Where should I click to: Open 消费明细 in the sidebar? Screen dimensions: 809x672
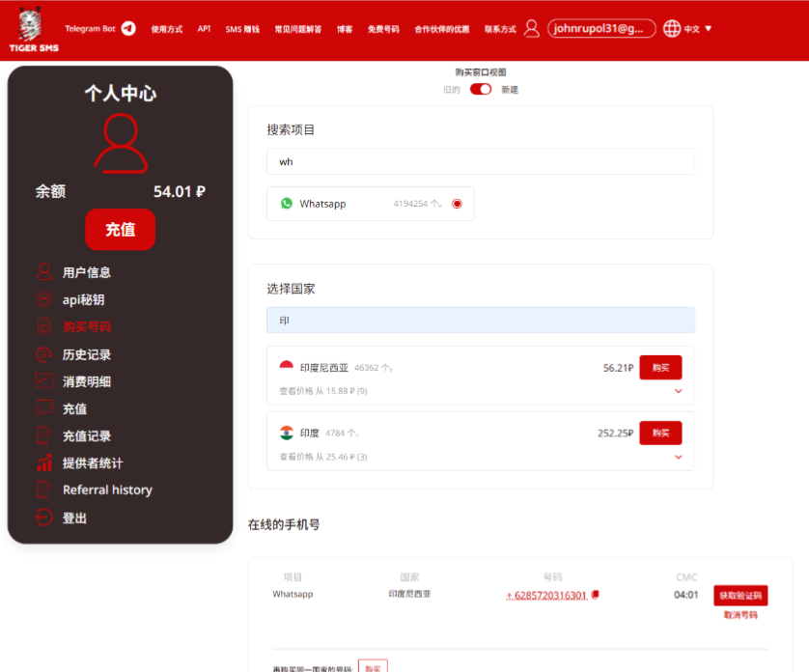click(x=87, y=381)
